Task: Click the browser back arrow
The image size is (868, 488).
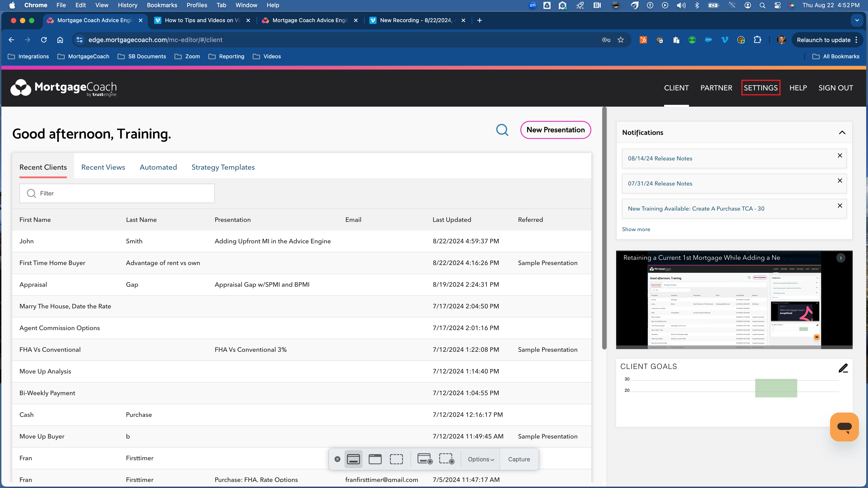Action: click(x=12, y=40)
